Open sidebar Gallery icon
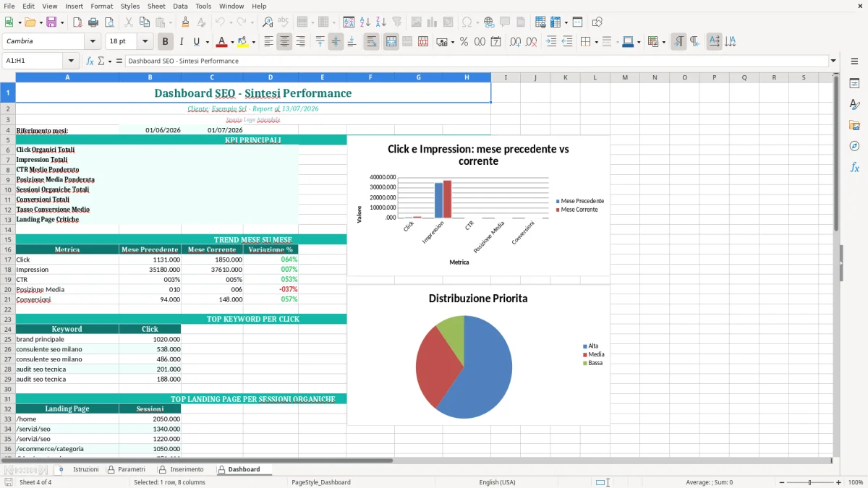This screenshot has height=488, width=868. 854,125
